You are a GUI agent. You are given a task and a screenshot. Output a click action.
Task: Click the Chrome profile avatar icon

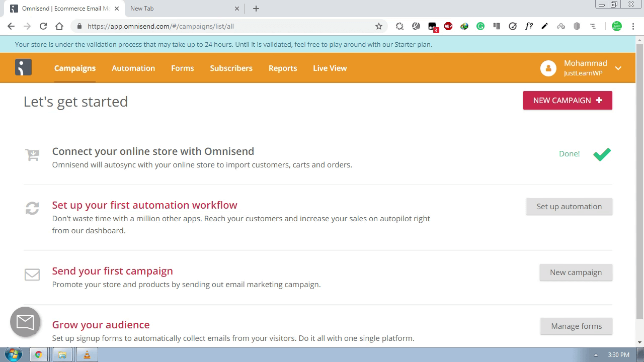[x=617, y=26]
